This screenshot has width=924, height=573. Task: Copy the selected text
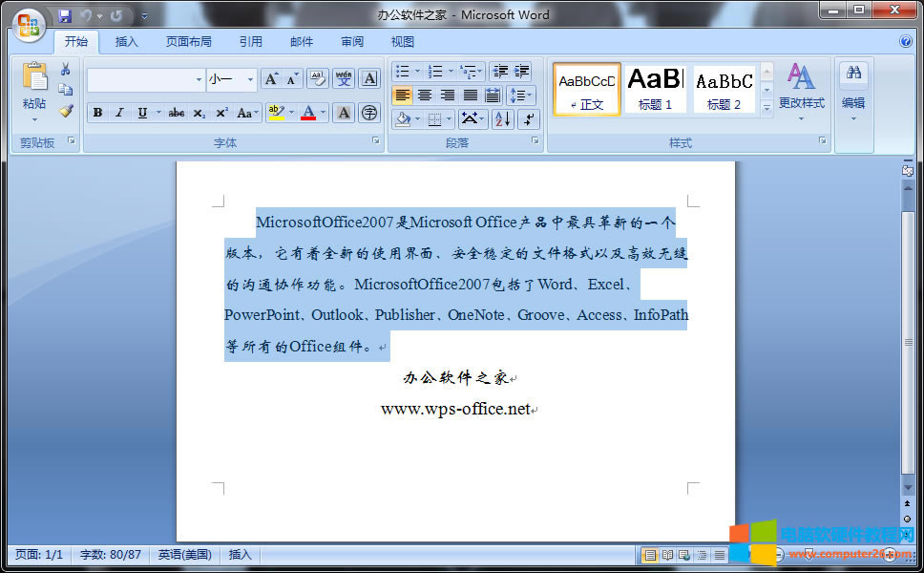[66, 90]
